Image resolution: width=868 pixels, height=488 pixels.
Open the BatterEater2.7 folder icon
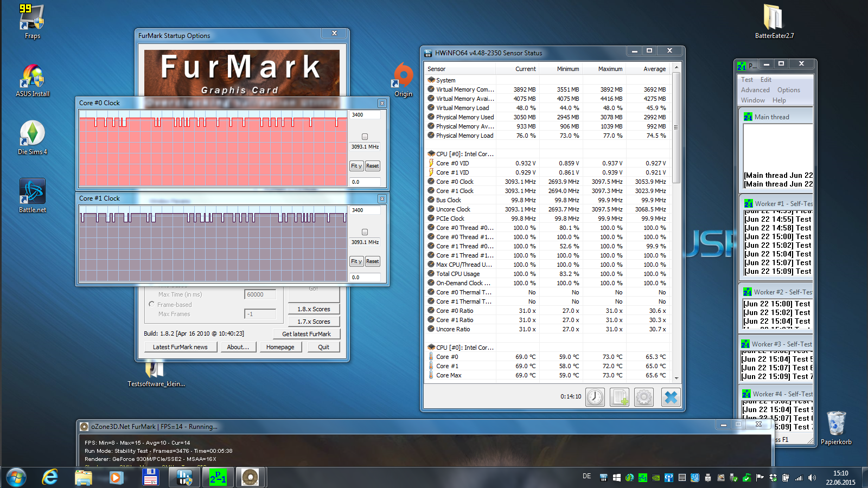pos(774,22)
